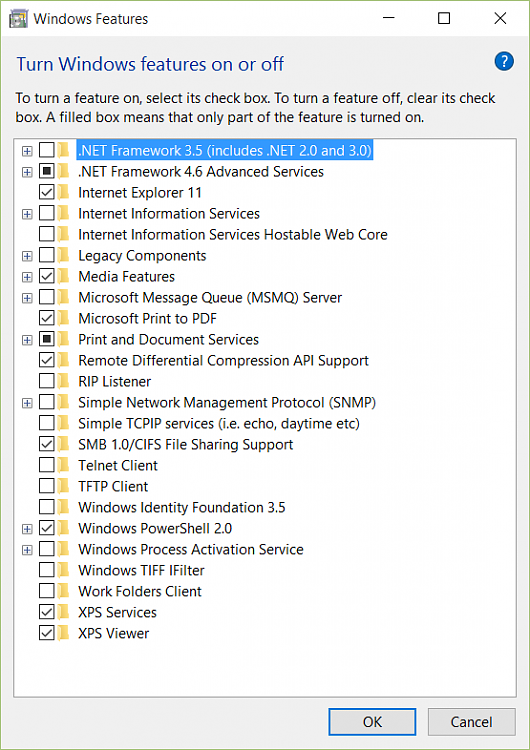Toggle the Print and Document Services checkbox
Viewport: 530px width, 750px height.
(46, 340)
